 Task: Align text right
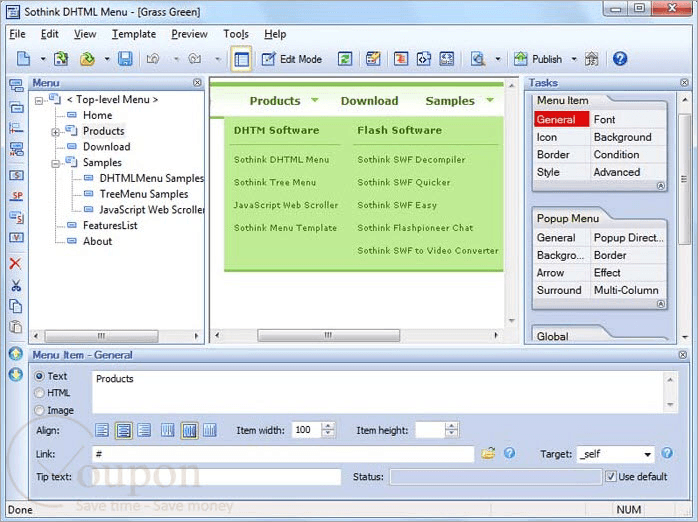click(x=144, y=430)
